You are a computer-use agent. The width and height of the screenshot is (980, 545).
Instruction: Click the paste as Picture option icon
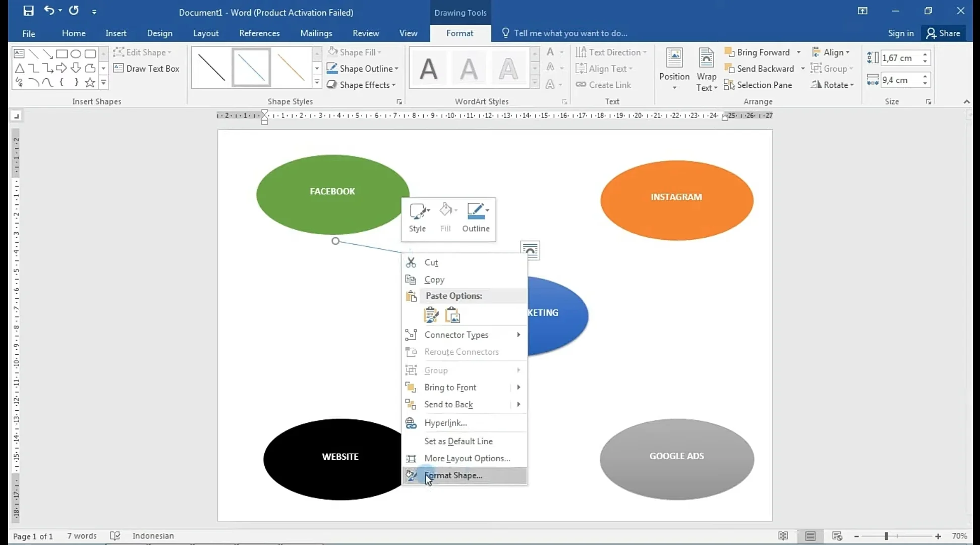coord(452,315)
